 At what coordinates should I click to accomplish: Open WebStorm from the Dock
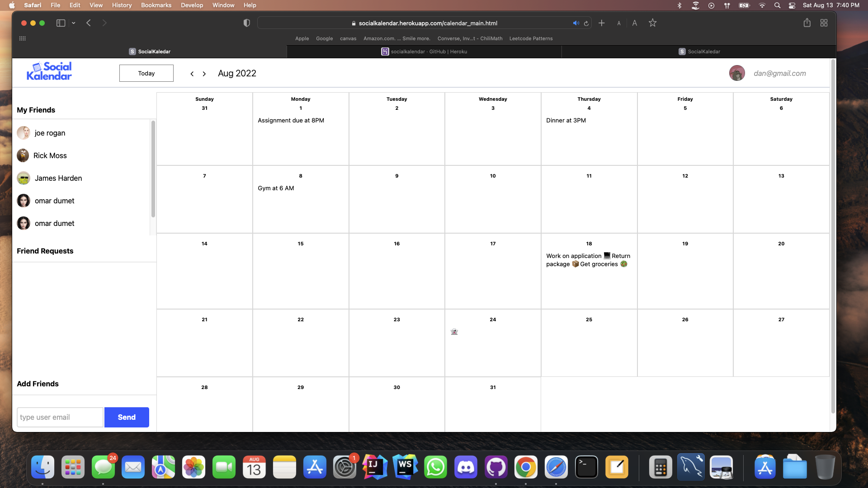pyautogui.click(x=405, y=467)
